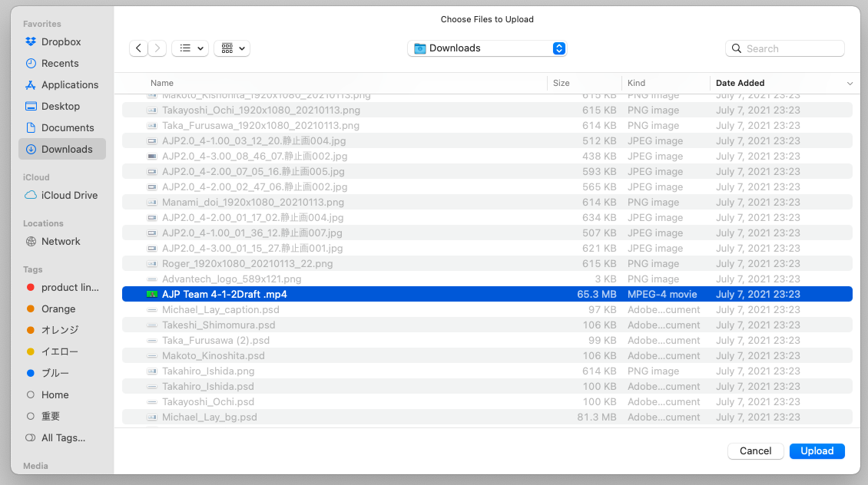The image size is (868, 485).
Task: Open grouping options dropdown
Action: 232,48
